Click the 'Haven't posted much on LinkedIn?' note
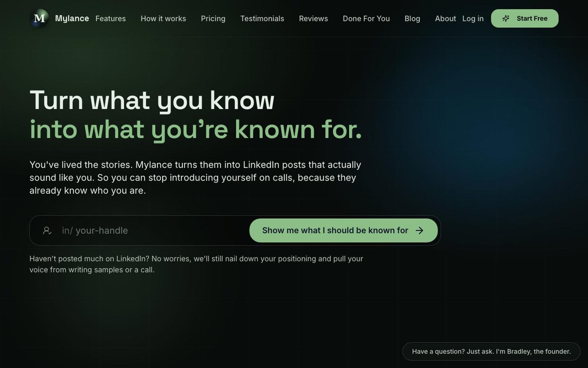588x368 pixels. tap(196, 264)
